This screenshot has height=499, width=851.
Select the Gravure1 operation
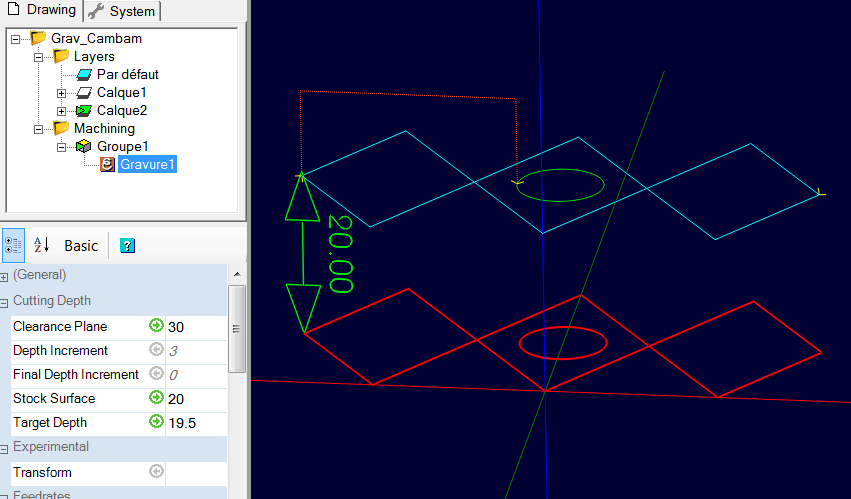click(147, 165)
